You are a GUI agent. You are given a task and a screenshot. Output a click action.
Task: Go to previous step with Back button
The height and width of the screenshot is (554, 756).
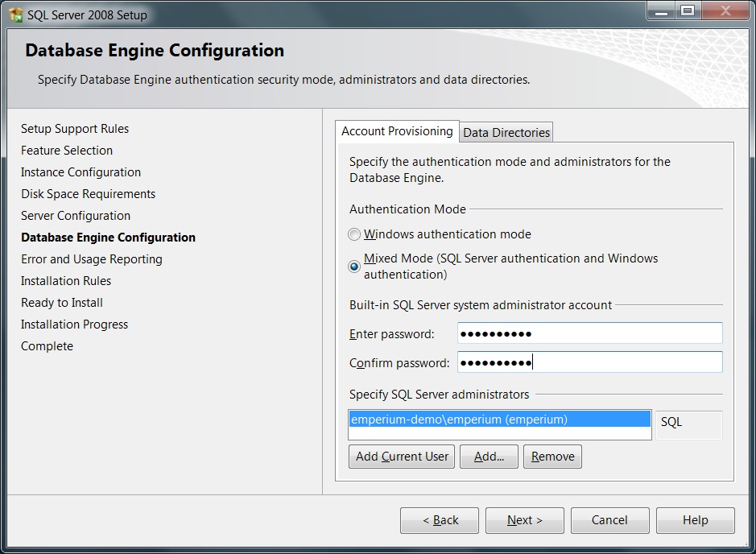[440, 520]
